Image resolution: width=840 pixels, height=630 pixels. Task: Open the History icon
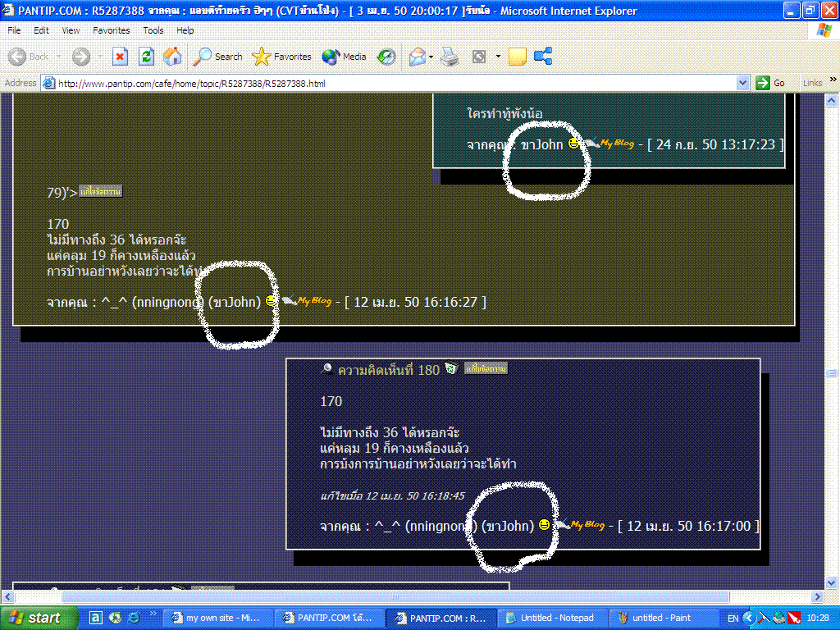pos(386,57)
